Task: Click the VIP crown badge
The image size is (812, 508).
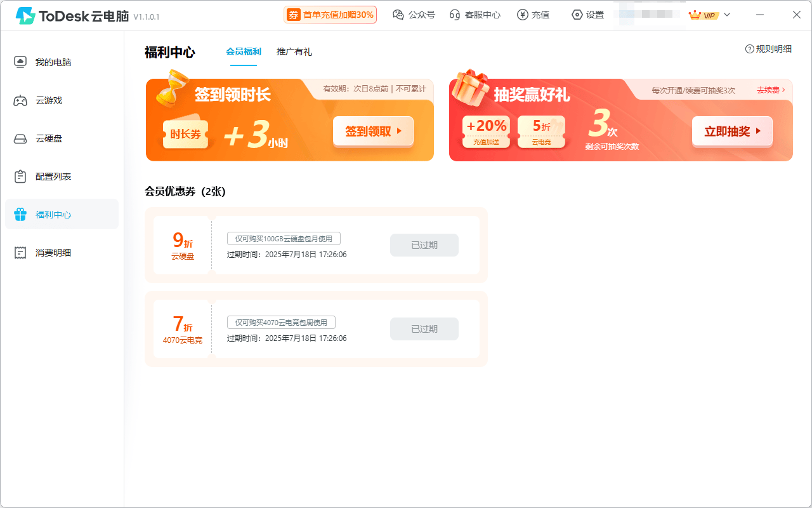Action: (x=703, y=14)
